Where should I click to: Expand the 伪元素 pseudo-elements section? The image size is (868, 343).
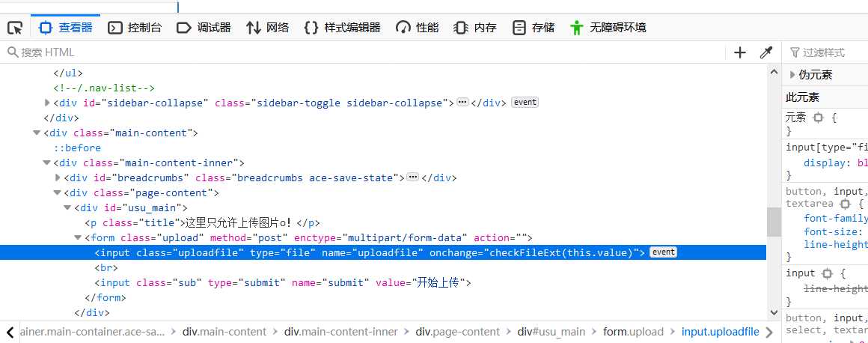[x=792, y=75]
